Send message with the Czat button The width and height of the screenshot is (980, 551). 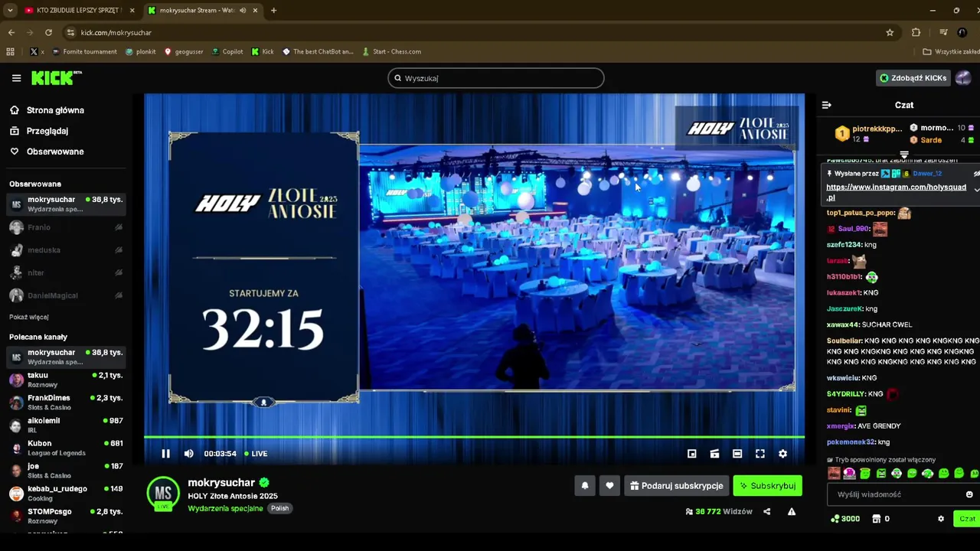[967, 519]
